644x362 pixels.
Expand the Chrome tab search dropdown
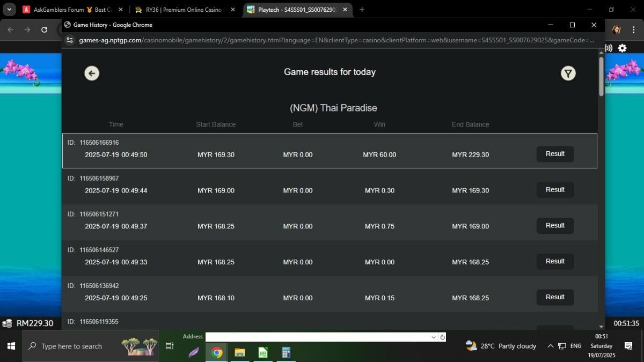[x=10, y=10]
